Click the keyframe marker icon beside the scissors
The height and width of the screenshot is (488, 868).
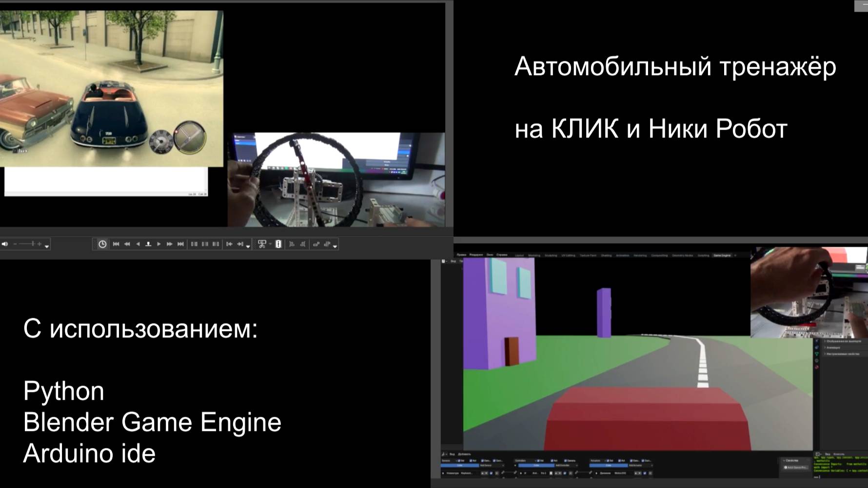pyautogui.click(x=278, y=244)
